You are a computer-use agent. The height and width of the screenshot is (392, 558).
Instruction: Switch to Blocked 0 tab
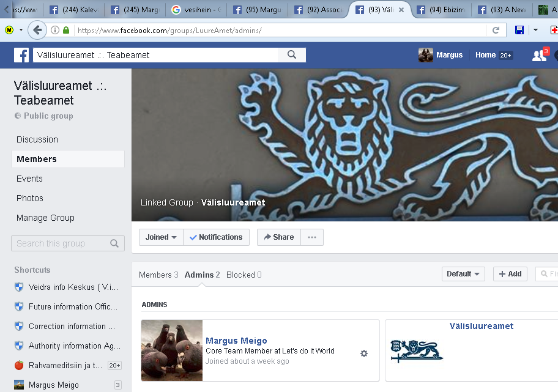(x=244, y=275)
